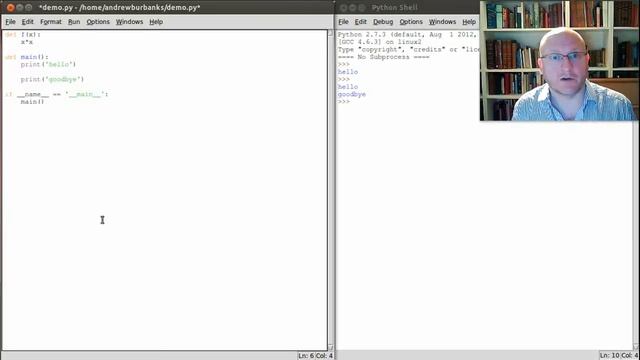Click the first 'hello' output in shell
Image resolution: width=640 pixels, height=360 pixels.
tap(348, 72)
